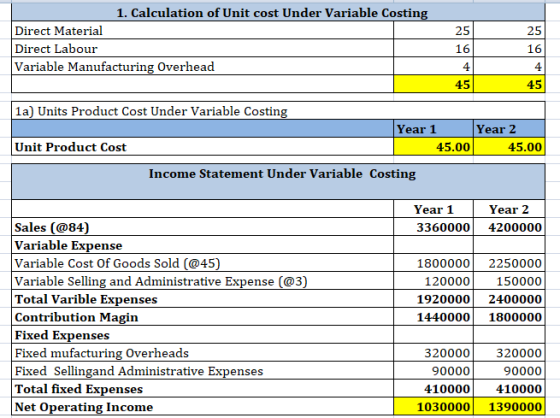This screenshot has width=560, height=418.
Task: Click the 'Direct Material' label cell
Action: pos(202,30)
